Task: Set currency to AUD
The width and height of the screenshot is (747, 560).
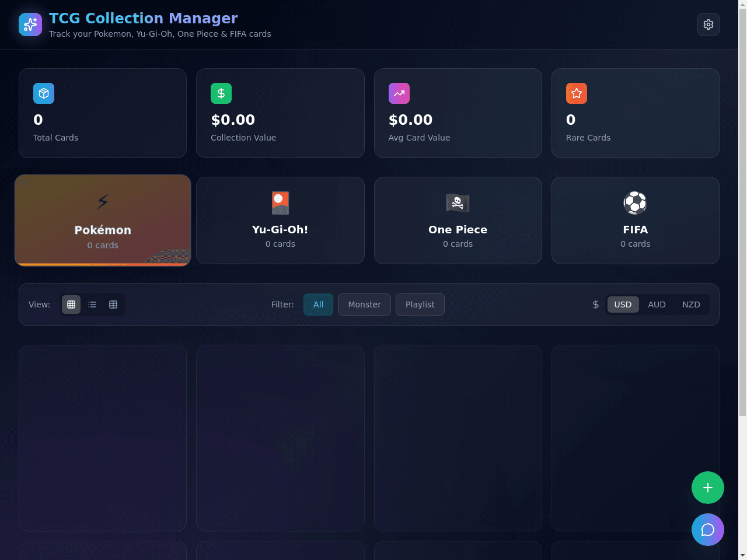Action: [x=657, y=304]
